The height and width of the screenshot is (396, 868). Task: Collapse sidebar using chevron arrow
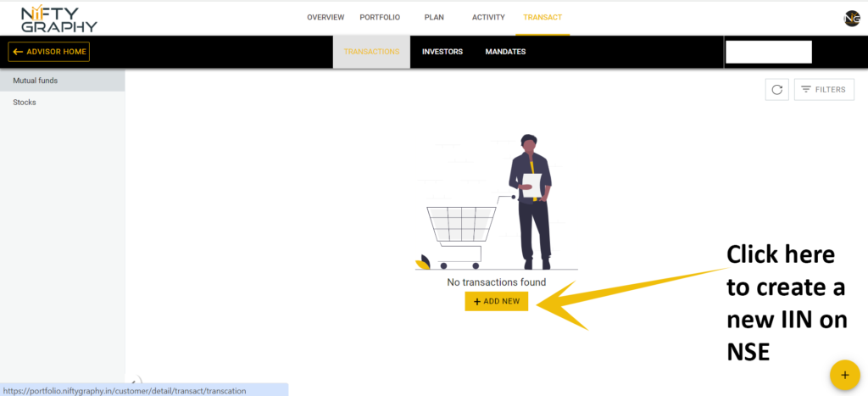133,381
